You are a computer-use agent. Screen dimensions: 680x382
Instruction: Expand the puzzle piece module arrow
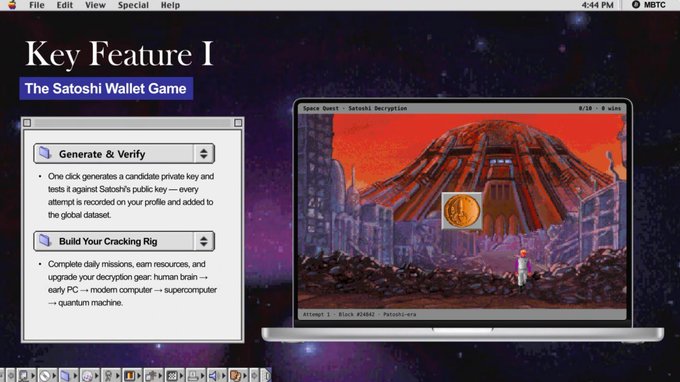pyautogui.click(x=160, y=375)
